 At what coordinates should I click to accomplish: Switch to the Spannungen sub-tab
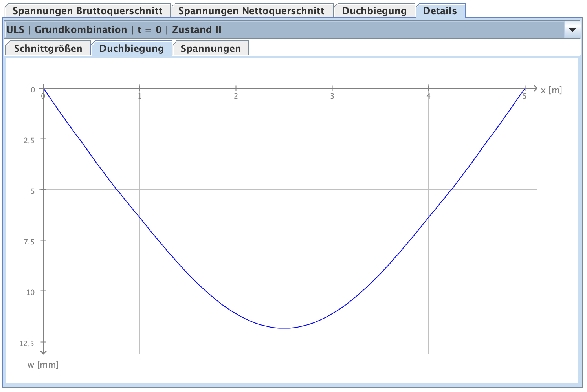click(x=211, y=48)
